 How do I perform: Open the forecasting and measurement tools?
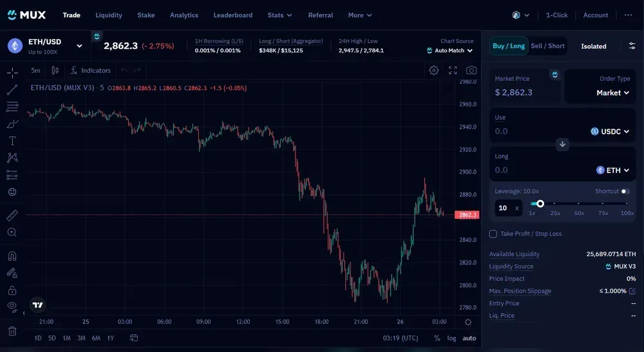tap(12, 175)
